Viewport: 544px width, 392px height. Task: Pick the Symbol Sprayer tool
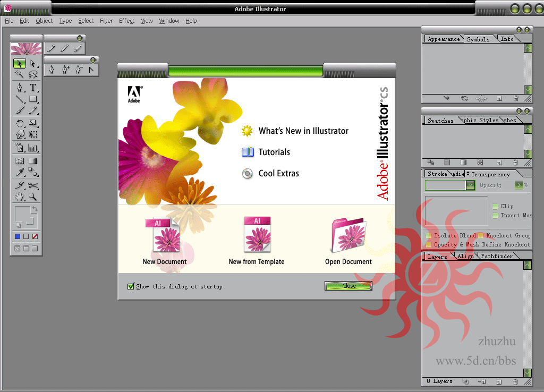tap(20, 148)
